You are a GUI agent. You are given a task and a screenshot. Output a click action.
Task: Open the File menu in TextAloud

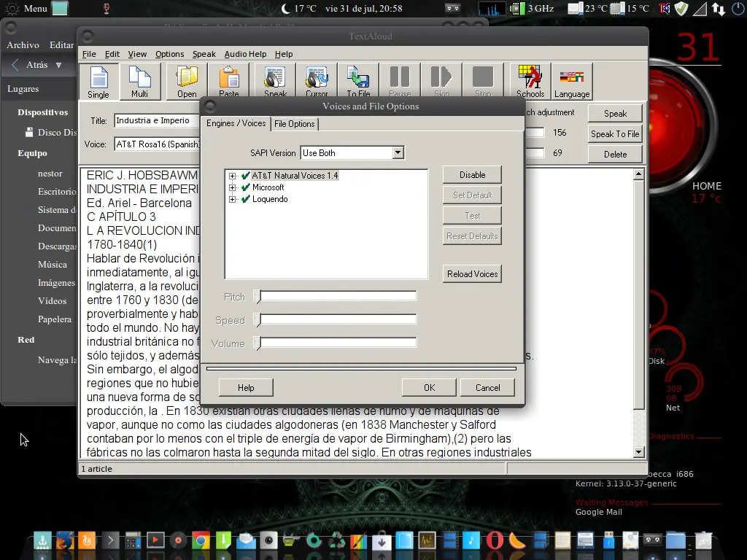[89, 54]
